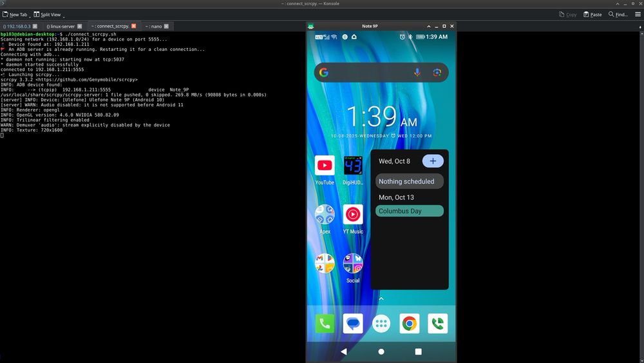Tap the 1:39 AM clock widget

(x=382, y=116)
